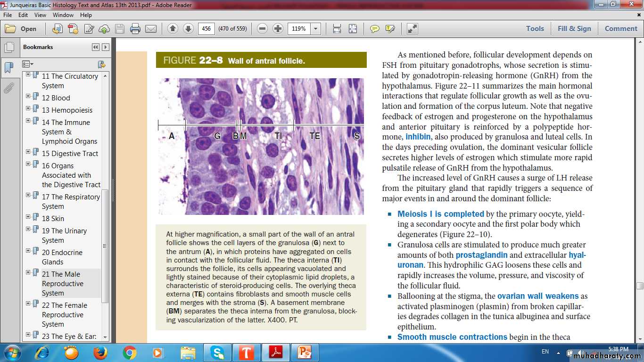Viewport: 644px width, 362px height.
Task: Open the View menu
Action: pos(40,15)
